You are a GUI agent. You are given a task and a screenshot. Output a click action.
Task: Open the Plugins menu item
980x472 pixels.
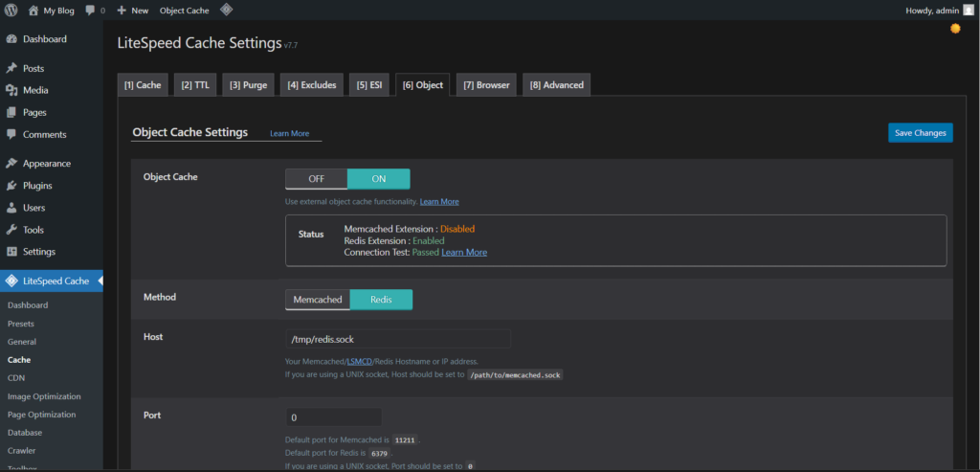pyautogui.click(x=37, y=186)
